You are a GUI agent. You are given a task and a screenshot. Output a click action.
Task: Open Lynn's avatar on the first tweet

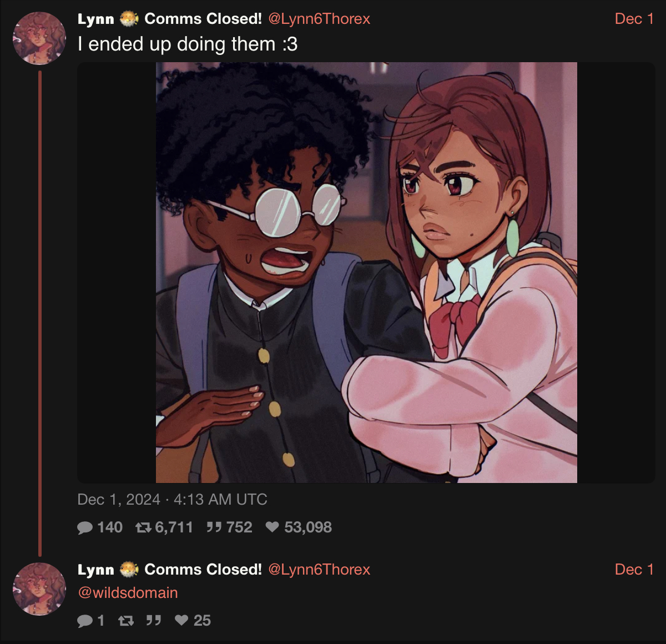click(39, 38)
